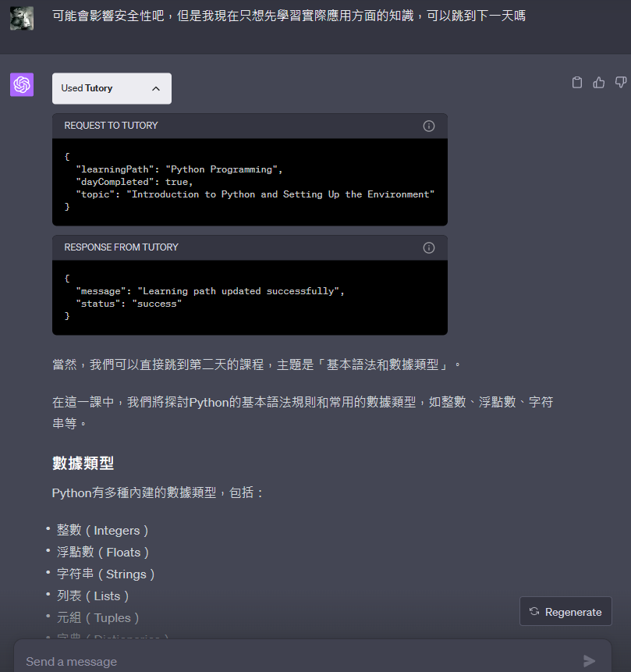This screenshot has width=631, height=672.
Task: Click the ChatGPT assistant avatar icon
Action: (22, 84)
